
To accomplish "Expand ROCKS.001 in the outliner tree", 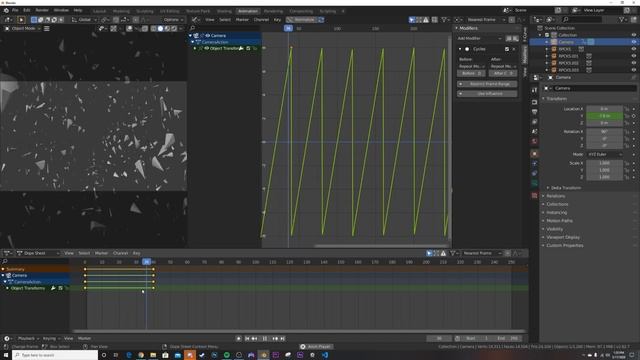I will tap(547, 56).
